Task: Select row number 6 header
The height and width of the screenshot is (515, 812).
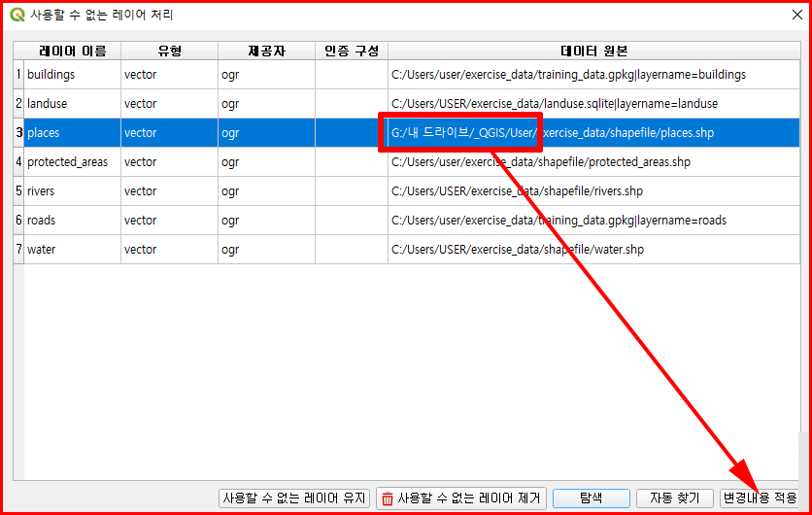Action: 18,220
